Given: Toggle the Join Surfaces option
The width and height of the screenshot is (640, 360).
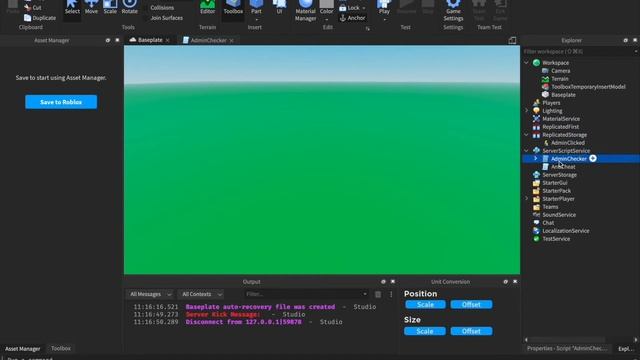Looking at the screenshot, I should point(167,18).
